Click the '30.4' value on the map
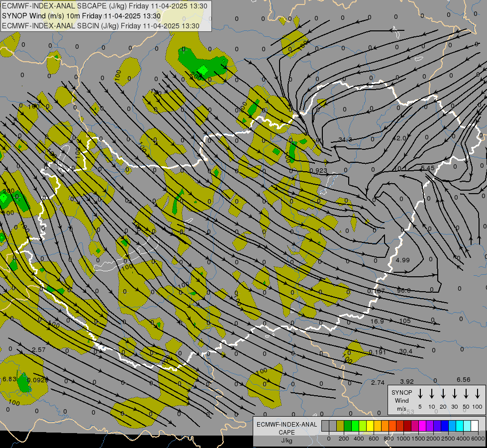This screenshot has width=487, height=448. 405,351
